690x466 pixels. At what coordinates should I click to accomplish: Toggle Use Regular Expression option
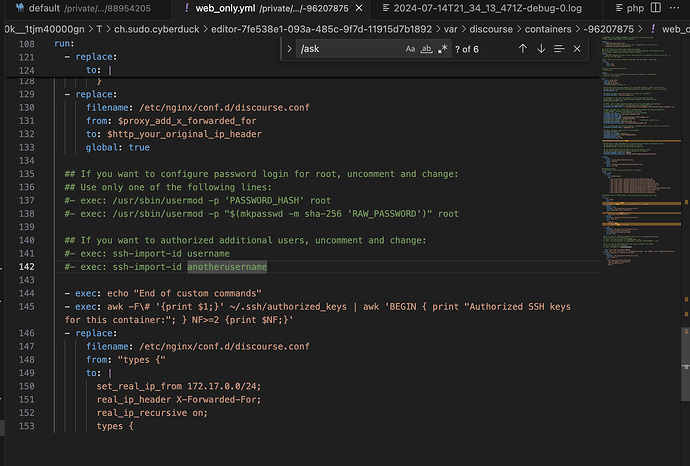click(x=443, y=49)
